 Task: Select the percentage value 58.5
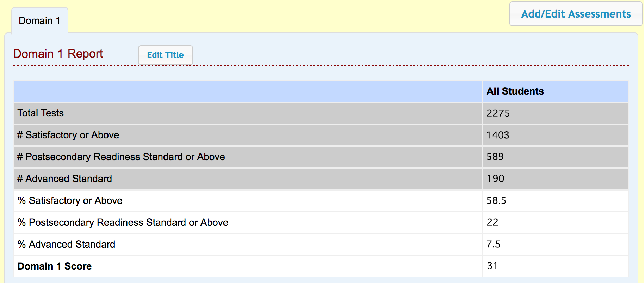point(496,201)
